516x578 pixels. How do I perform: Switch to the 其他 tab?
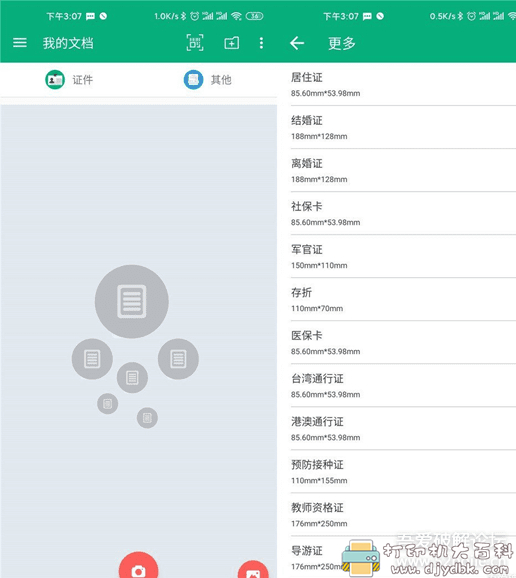pos(208,80)
